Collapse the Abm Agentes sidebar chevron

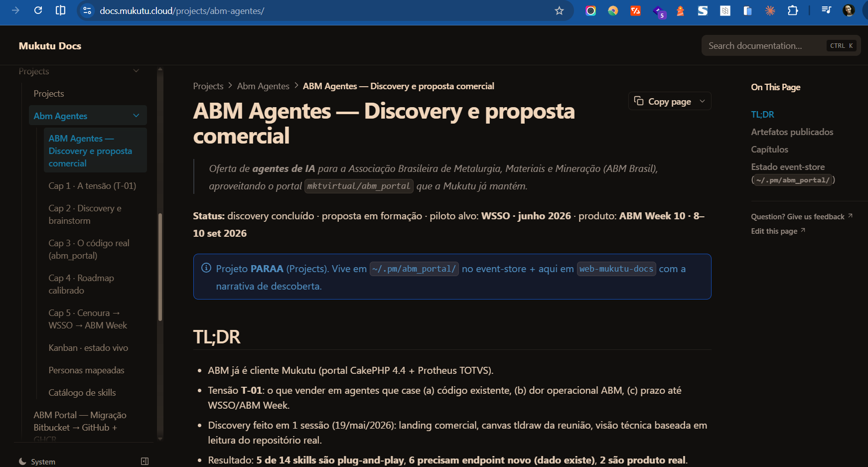(x=136, y=116)
